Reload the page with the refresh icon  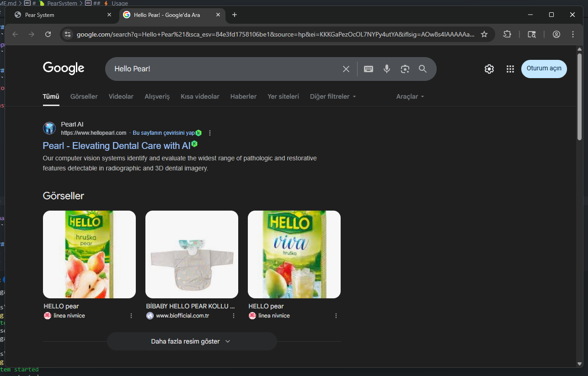(48, 34)
